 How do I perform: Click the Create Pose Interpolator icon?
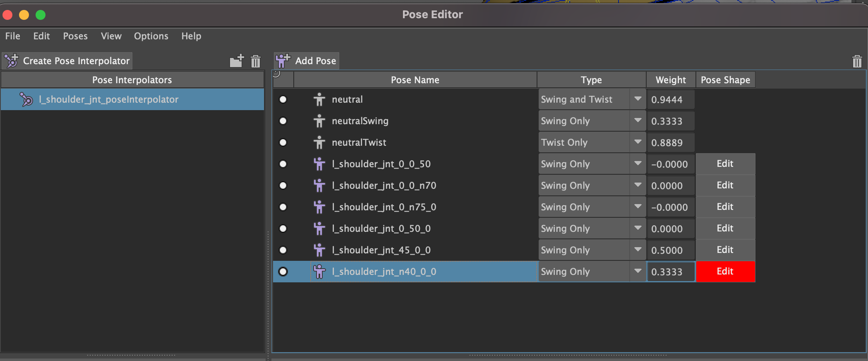click(x=12, y=61)
